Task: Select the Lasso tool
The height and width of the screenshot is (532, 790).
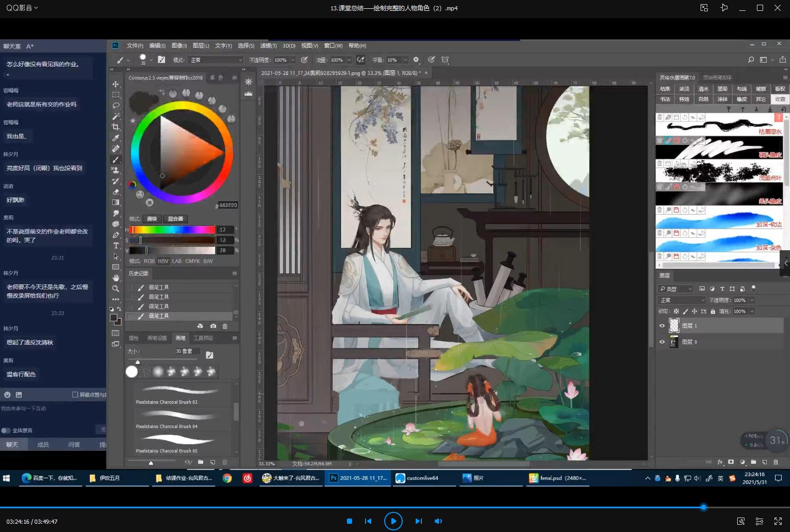Action: coord(116,105)
